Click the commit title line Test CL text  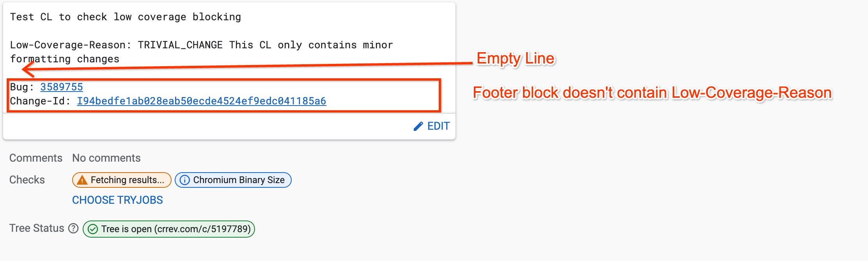(126, 17)
